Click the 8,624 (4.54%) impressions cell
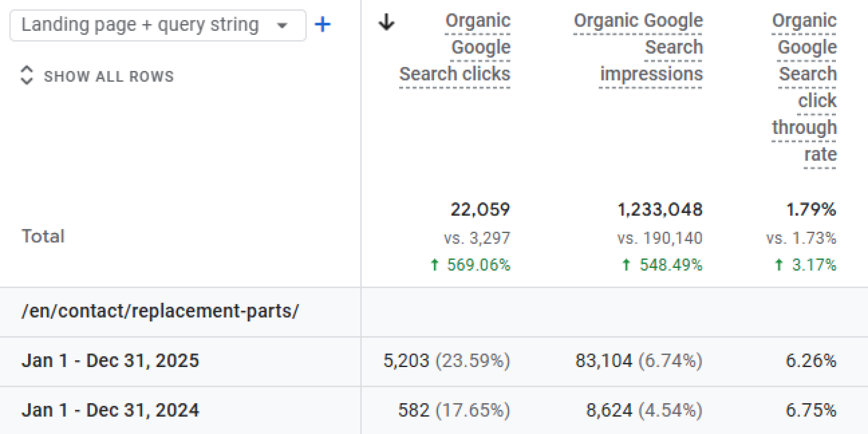 (x=644, y=410)
